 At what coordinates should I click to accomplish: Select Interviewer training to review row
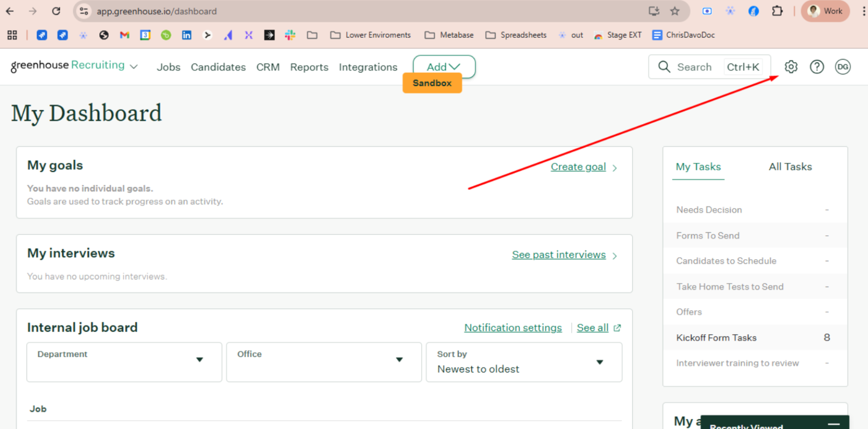pyautogui.click(x=755, y=363)
